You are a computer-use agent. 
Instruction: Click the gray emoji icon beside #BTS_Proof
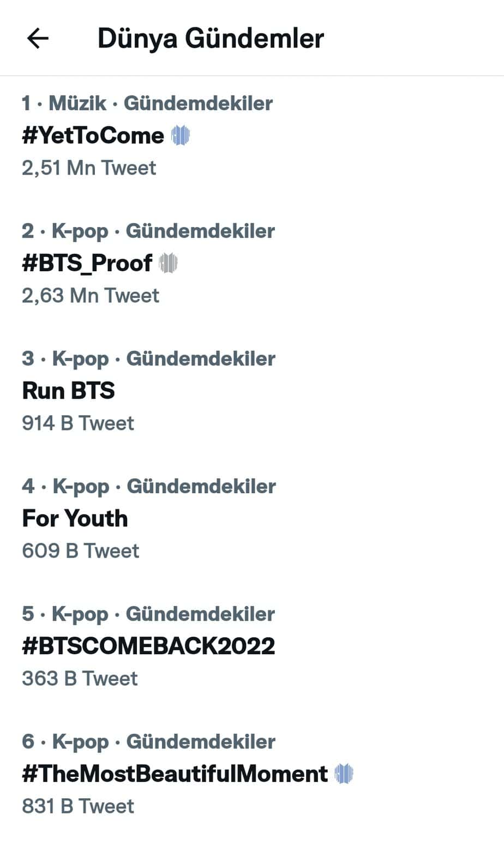pos(169,263)
